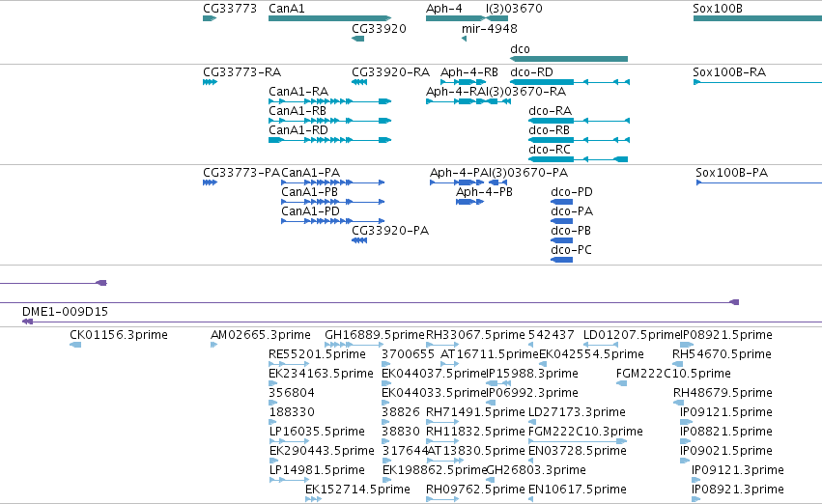
Task: Open protein dco-PD label
Action: click(x=572, y=192)
